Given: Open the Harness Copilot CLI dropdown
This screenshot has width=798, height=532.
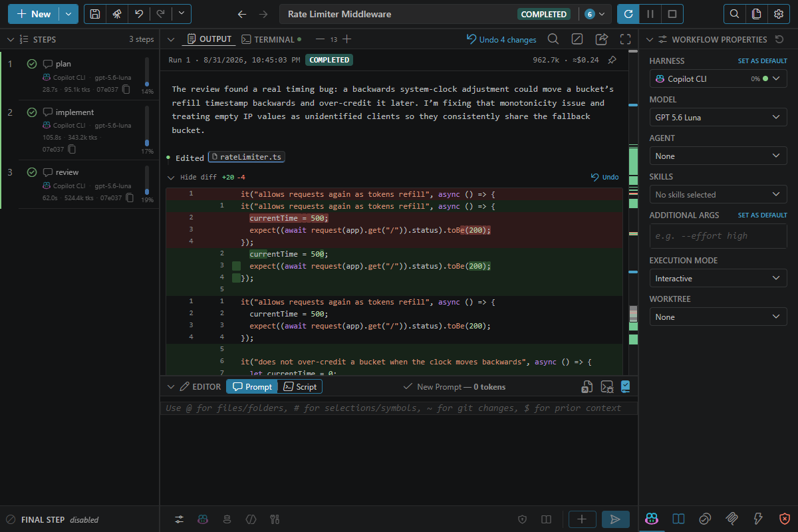Looking at the screenshot, I should [718, 78].
